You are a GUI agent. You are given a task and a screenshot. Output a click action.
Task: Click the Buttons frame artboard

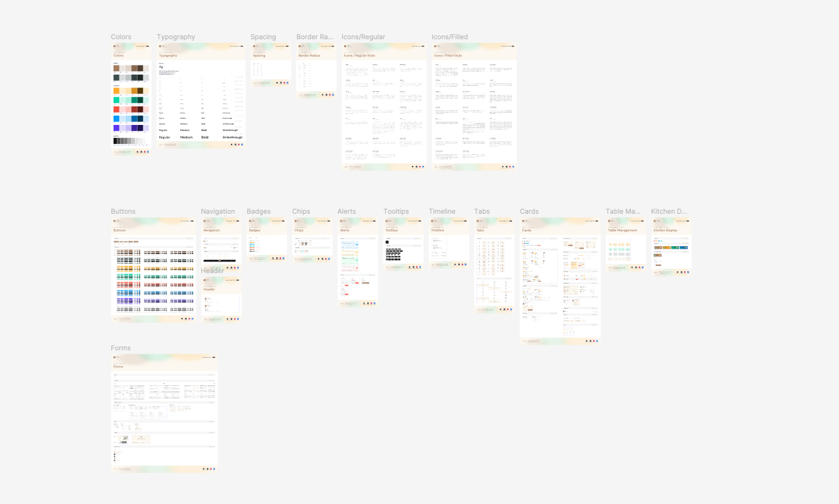tap(153, 270)
